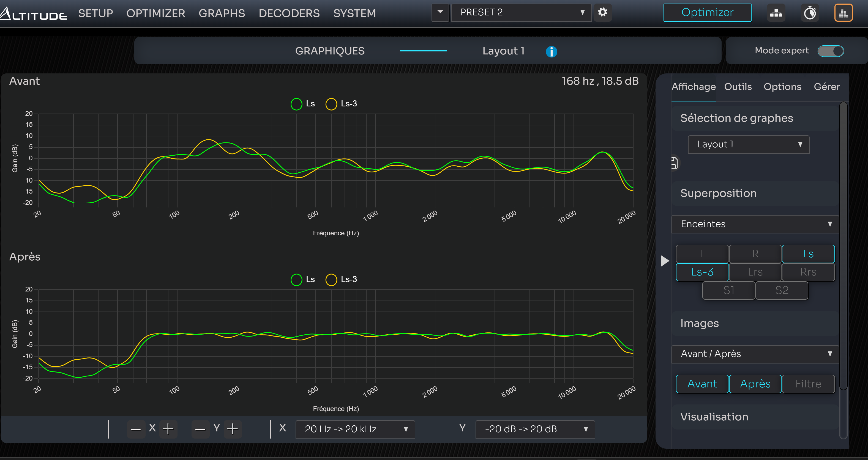
Task: Click the orange bar graph icon
Action: click(843, 13)
